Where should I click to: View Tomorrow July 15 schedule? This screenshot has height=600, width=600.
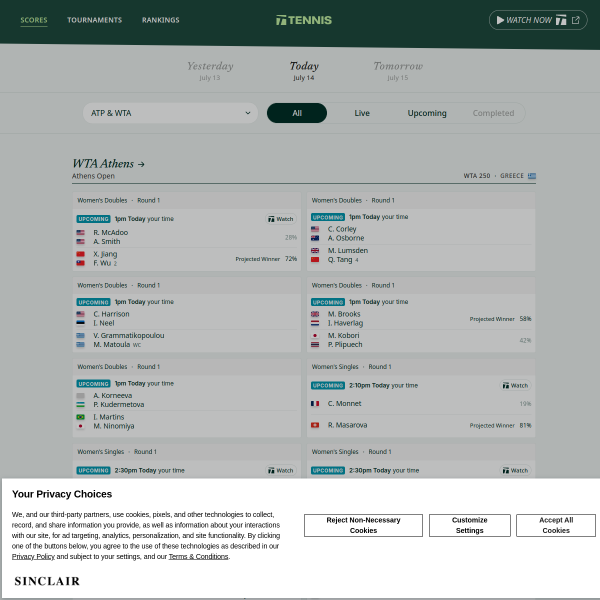[398, 71]
